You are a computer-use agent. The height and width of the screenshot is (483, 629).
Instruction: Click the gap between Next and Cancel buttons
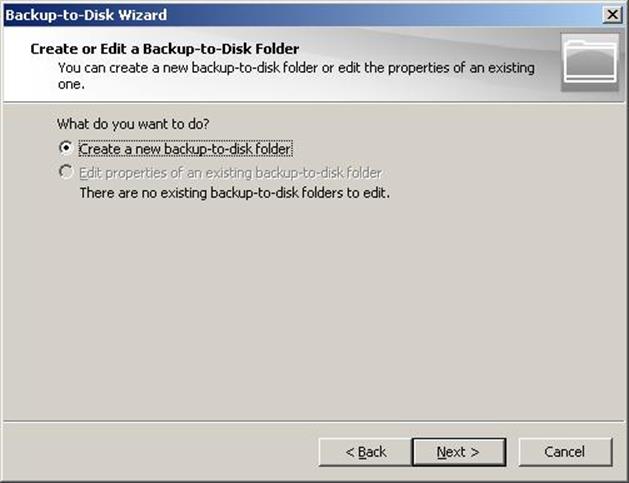(x=512, y=452)
